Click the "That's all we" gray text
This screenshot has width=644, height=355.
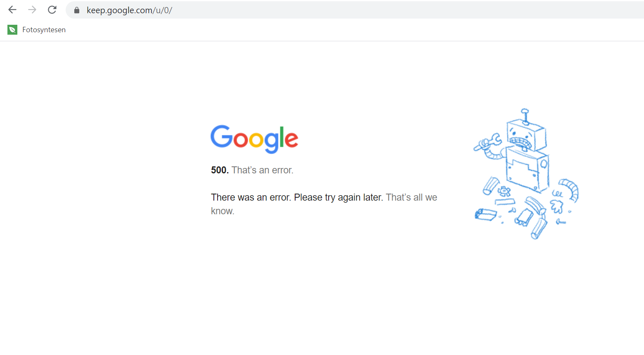tap(412, 197)
